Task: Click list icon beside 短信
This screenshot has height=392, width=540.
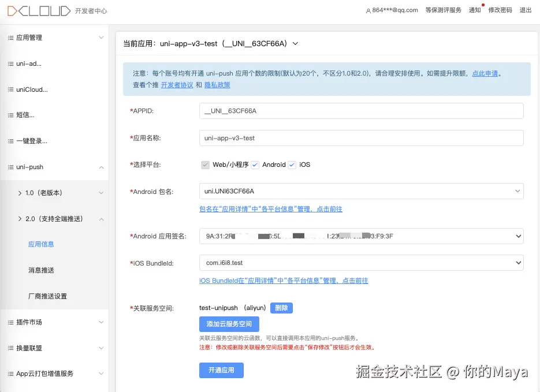Action: tap(10, 115)
